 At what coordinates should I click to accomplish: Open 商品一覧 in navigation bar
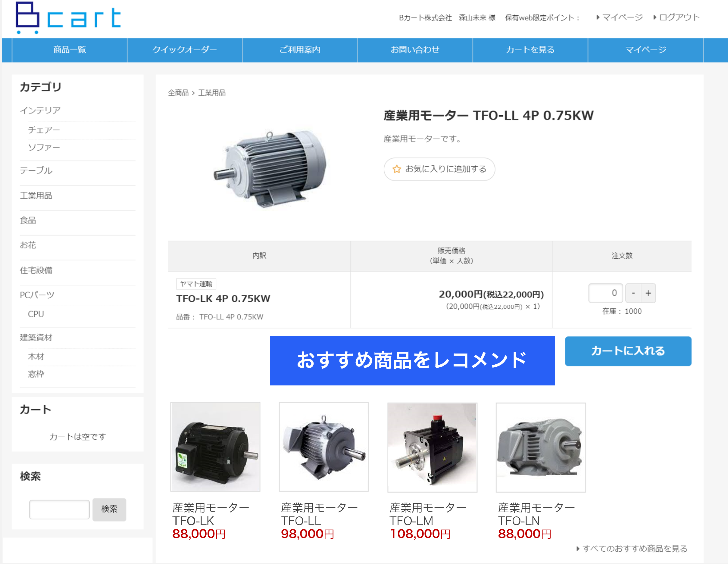(x=70, y=50)
